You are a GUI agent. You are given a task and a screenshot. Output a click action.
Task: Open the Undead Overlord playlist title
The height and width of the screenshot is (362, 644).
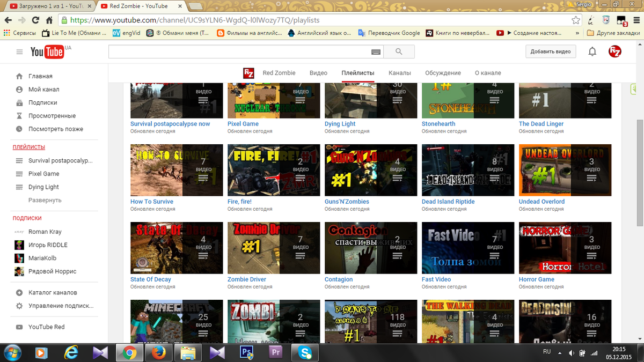541,202
